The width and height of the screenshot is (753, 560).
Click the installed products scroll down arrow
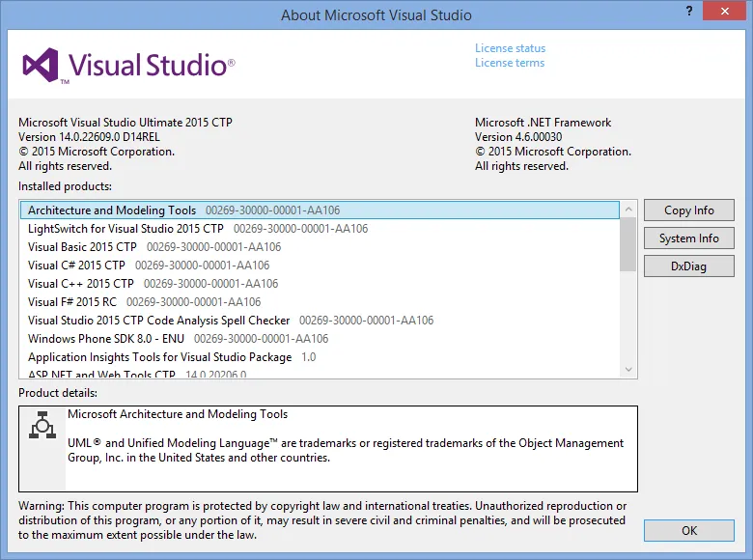[628, 370]
